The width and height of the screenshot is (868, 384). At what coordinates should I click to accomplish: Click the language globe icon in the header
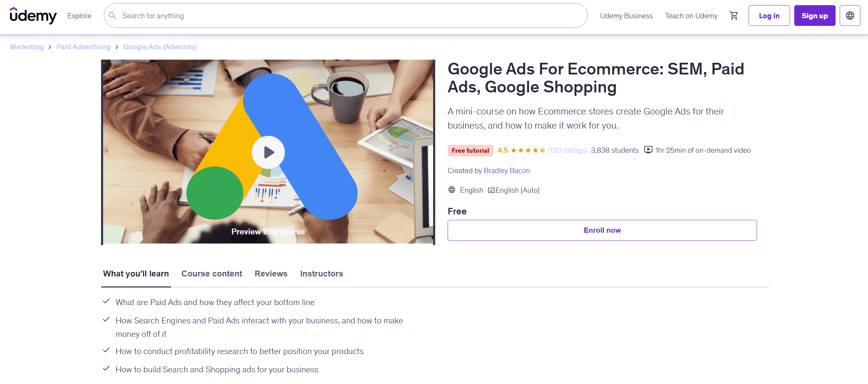pos(850,16)
